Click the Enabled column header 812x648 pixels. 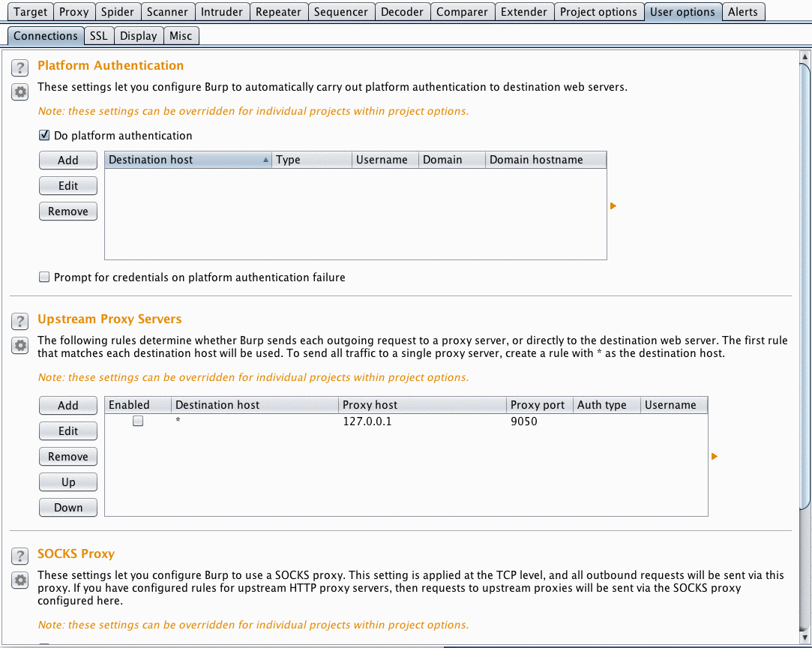[x=138, y=405]
